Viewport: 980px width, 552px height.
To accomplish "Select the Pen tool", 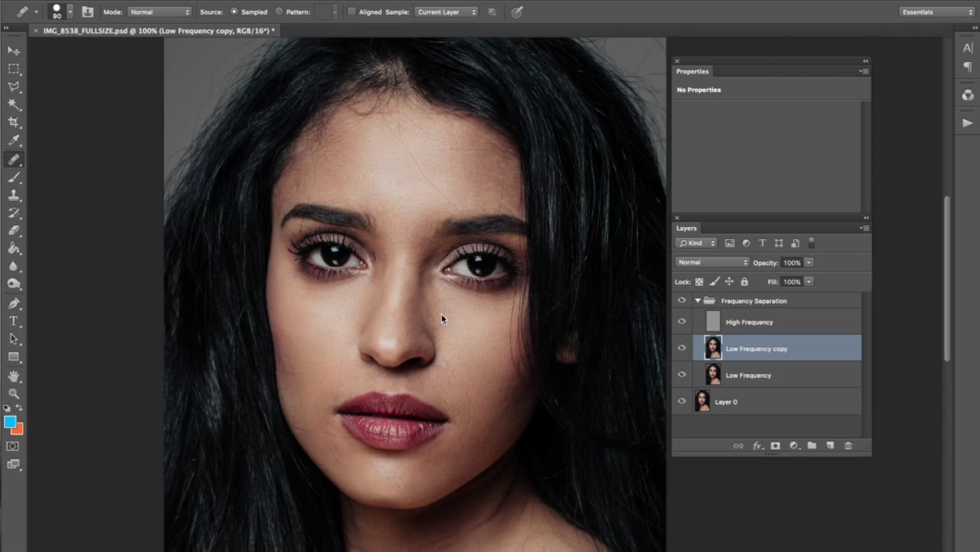I will point(14,304).
